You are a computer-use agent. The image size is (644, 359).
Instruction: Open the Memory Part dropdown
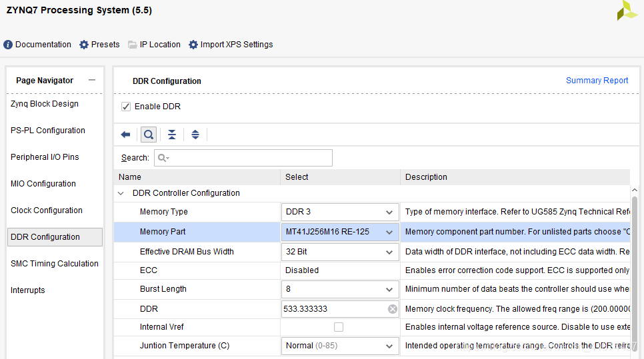click(x=340, y=232)
